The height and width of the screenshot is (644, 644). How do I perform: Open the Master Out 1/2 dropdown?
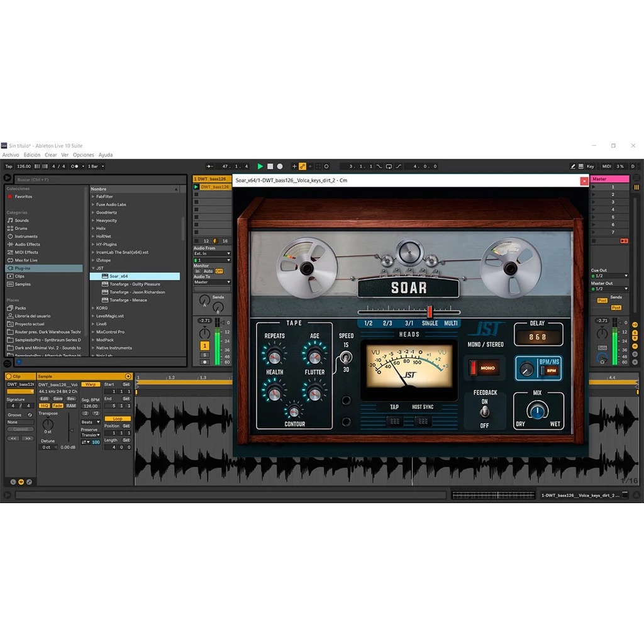(x=609, y=289)
